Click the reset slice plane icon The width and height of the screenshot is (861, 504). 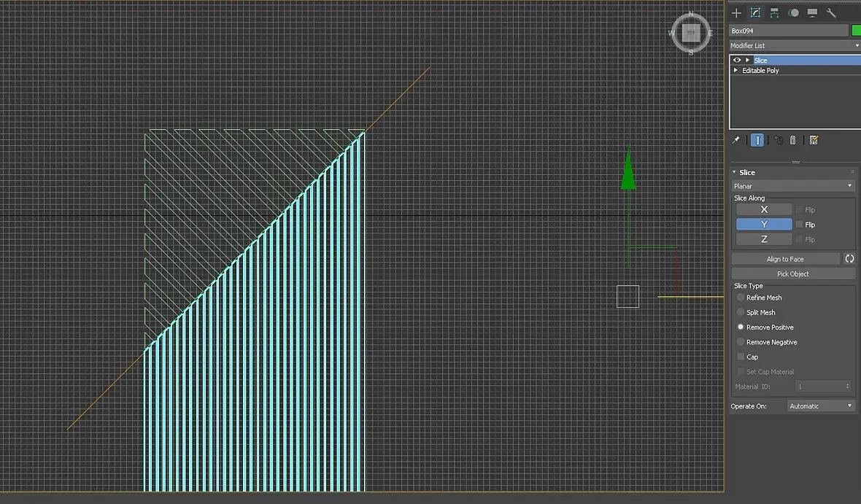[849, 259]
